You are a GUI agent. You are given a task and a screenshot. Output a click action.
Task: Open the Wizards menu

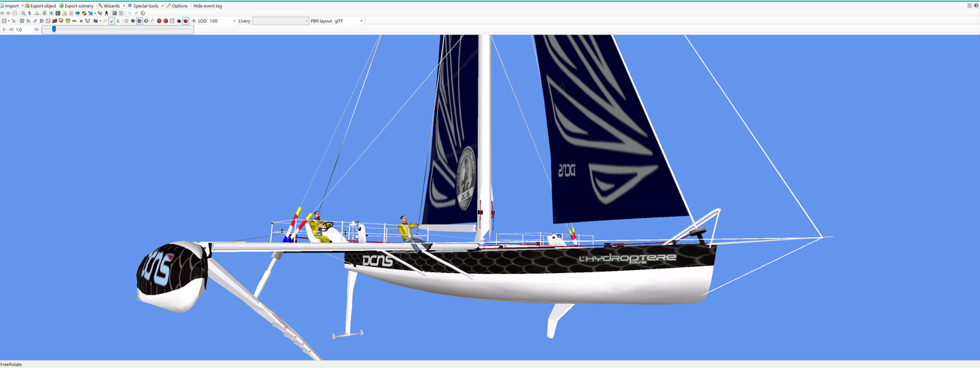(109, 5)
